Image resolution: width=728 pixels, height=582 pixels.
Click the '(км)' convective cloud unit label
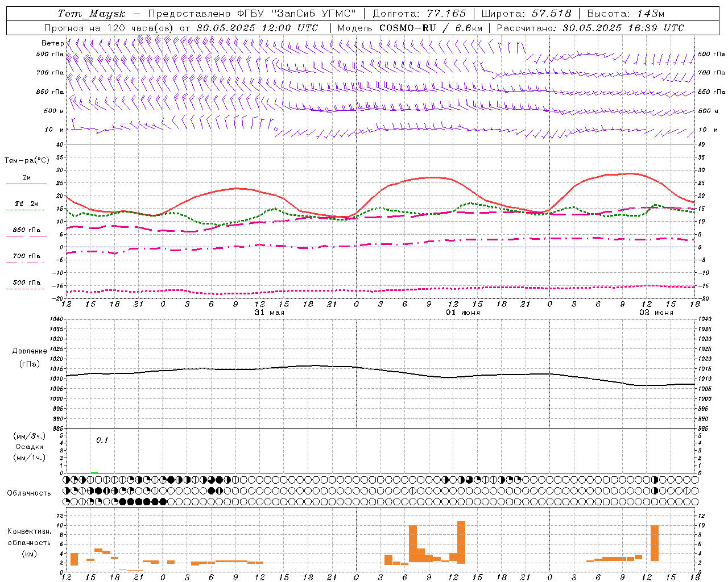(x=29, y=554)
